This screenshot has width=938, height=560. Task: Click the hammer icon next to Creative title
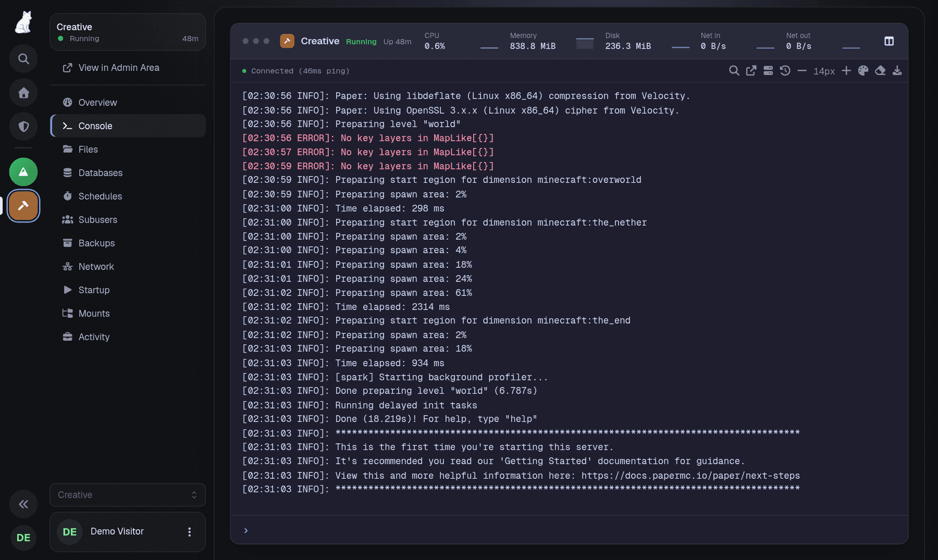tap(287, 41)
